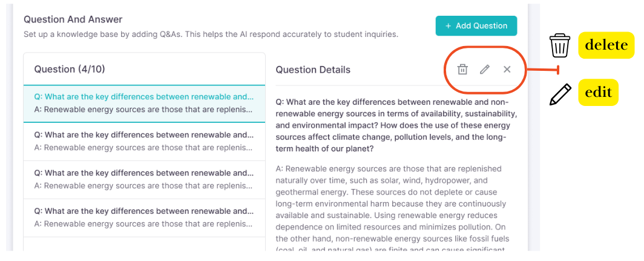644x261 pixels.
Task: Close the Question Details panel with X
Action: coord(507,70)
